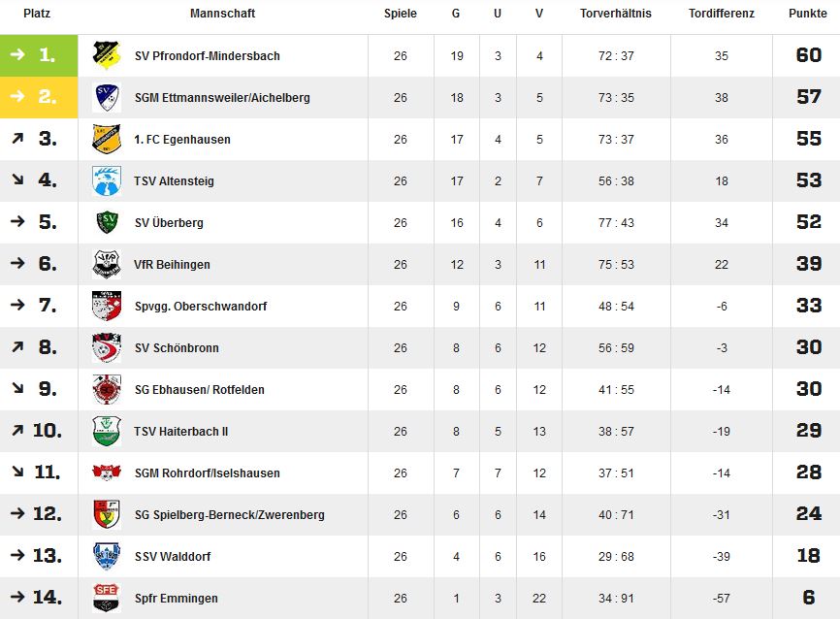Click the yellow second-place rank cell
The height and width of the screenshot is (619, 840).
[39, 97]
